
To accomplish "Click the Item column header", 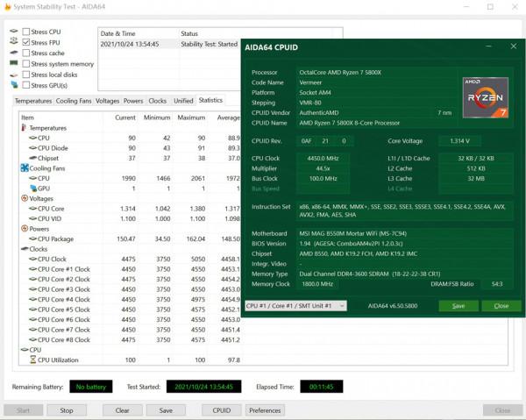I will [x=27, y=117].
